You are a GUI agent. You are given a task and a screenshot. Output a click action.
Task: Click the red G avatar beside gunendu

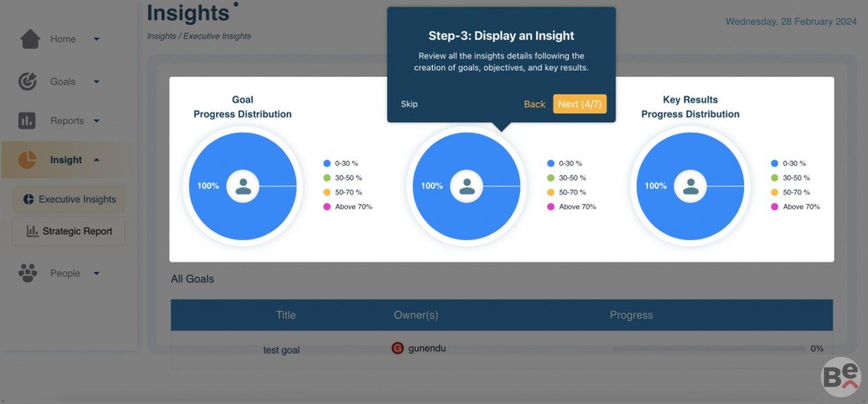398,348
